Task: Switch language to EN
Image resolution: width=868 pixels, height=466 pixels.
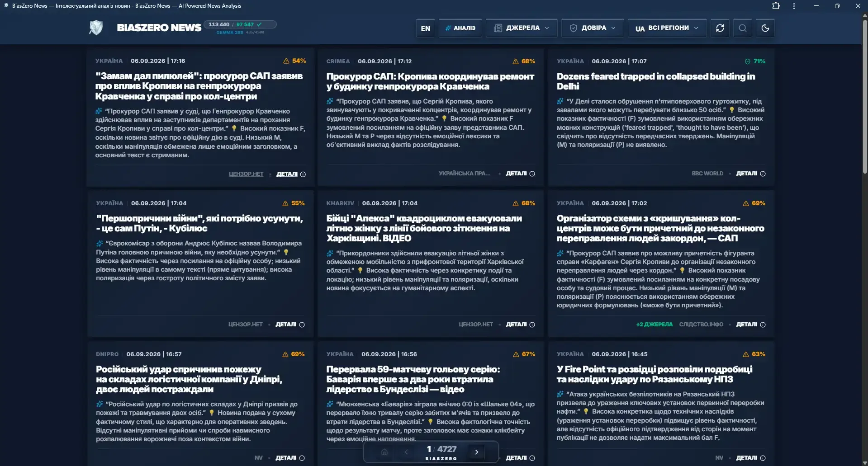Action: tap(426, 28)
